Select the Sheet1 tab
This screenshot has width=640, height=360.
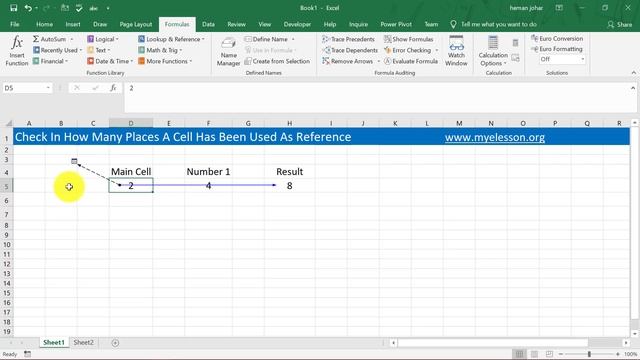pos(54,342)
